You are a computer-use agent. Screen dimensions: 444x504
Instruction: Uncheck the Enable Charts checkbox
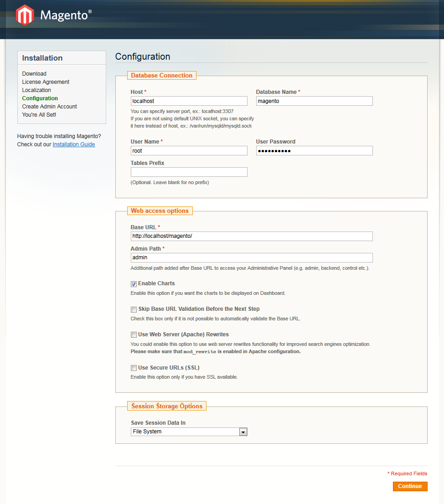click(134, 284)
